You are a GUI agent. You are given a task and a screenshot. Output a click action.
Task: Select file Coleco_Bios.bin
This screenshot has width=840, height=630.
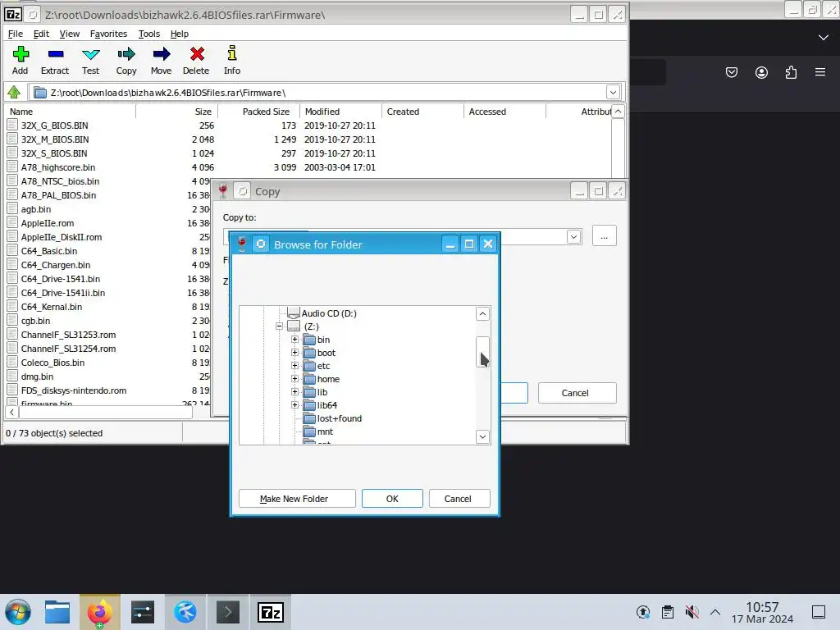(52, 362)
